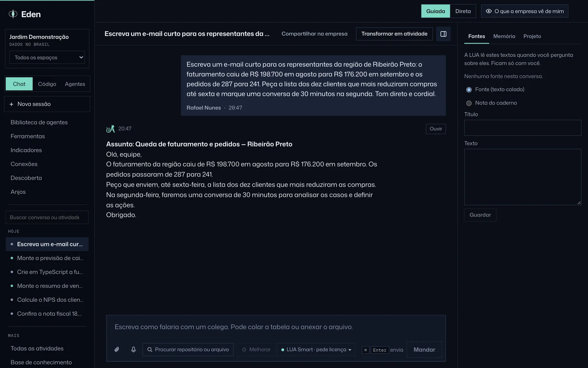Click the Eden logo icon
The image size is (588, 368).
(13, 14)
